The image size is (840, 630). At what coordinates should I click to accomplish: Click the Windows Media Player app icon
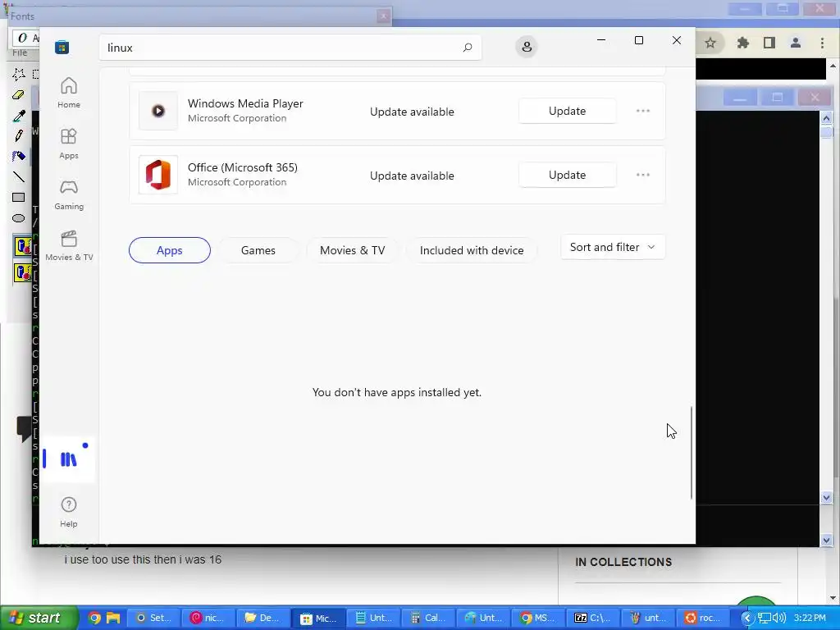point(158,111)
